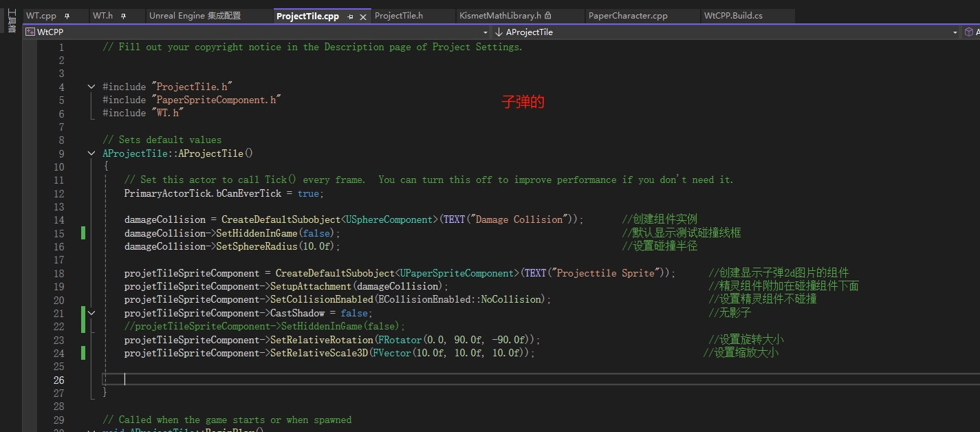Click the "// Sets default values" comment
The height and width of the screenshot is (432, 980).
point(162,140)
